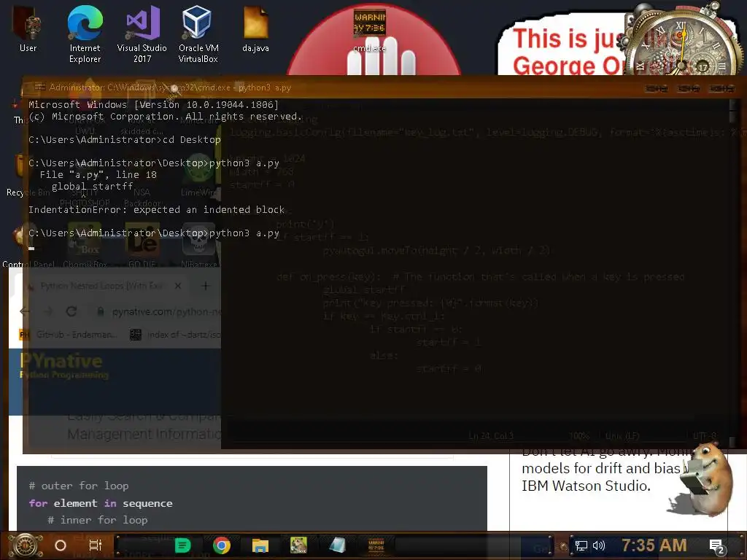Click "# inner for loop" code comment
Image resolution: width=747 pixels, height=560 pixels.
tap(98, 520)
